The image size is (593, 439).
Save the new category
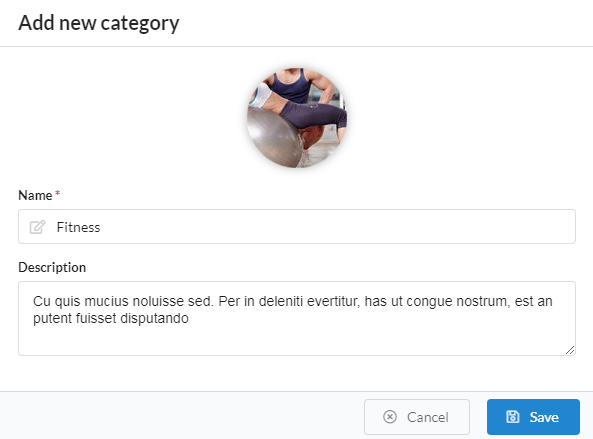533,417
